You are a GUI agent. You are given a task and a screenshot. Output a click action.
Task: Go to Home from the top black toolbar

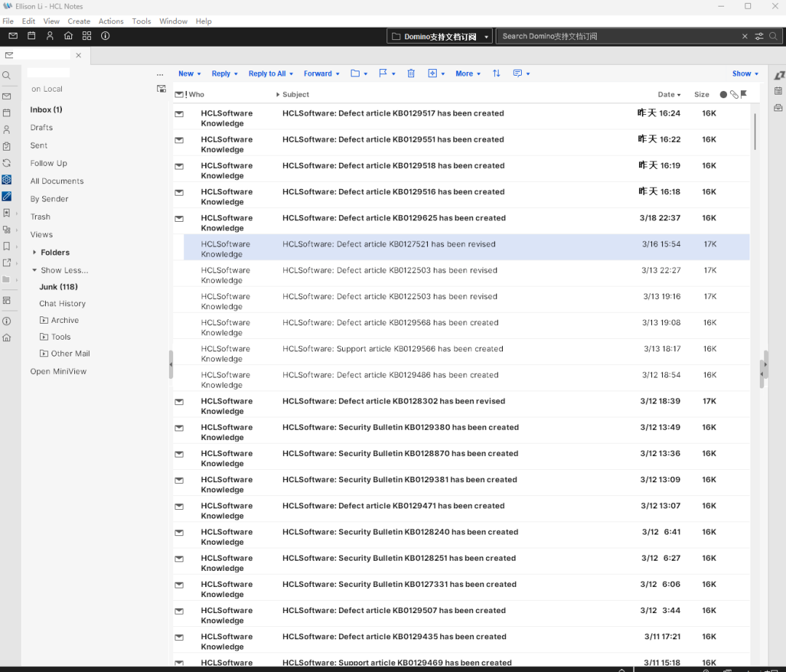pyautogui.click(x=68, y=36)
